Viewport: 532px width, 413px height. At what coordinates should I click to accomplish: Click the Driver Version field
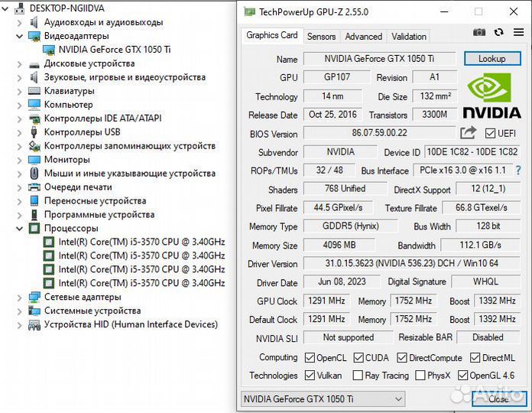pyautogui.click(x=412, y=263)
